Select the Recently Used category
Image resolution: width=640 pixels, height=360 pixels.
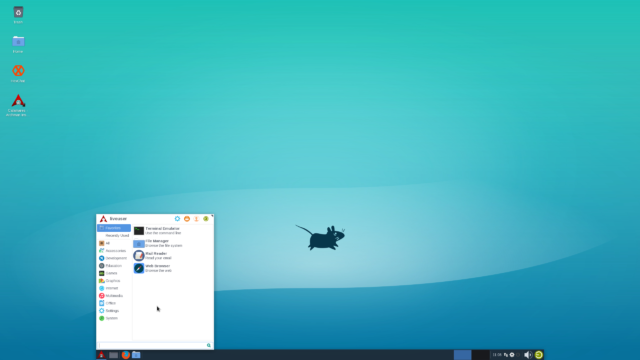coord(114,236)
